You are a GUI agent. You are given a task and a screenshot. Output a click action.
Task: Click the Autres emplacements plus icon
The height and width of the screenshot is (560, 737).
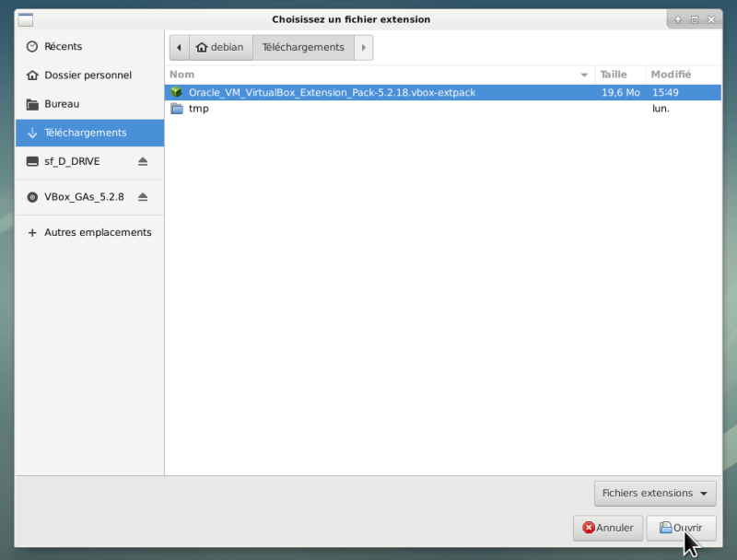(32, 232)
